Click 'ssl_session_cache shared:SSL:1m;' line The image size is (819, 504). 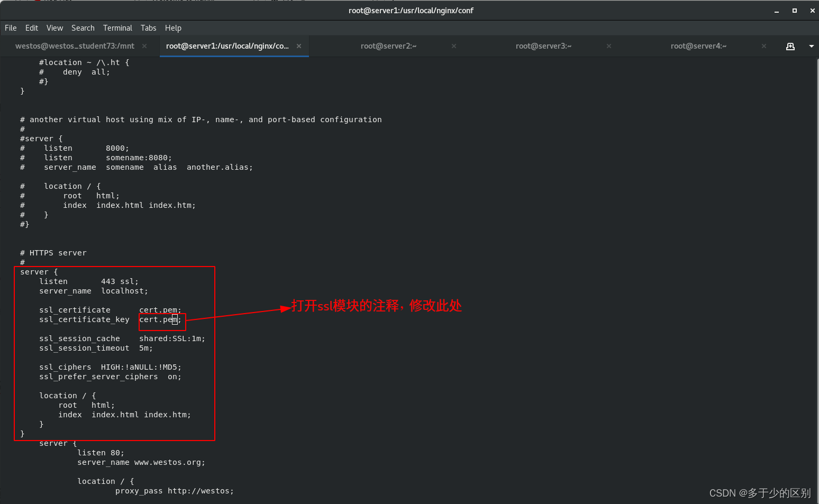pos(122,338)
